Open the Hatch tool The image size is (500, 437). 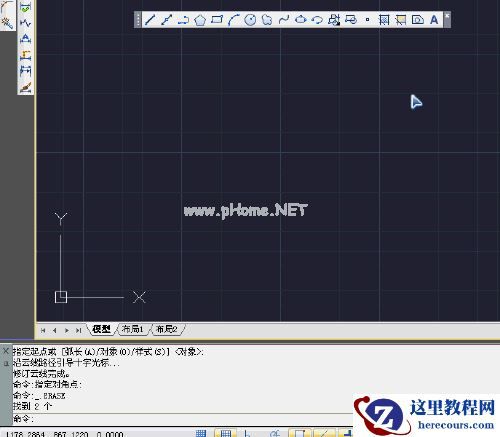coord(384,20)
